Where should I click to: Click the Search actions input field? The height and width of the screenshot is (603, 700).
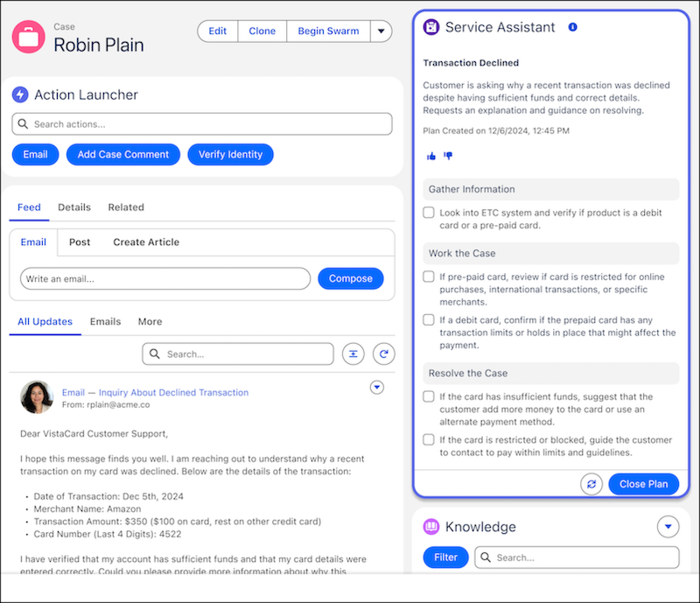pos(201,124)
